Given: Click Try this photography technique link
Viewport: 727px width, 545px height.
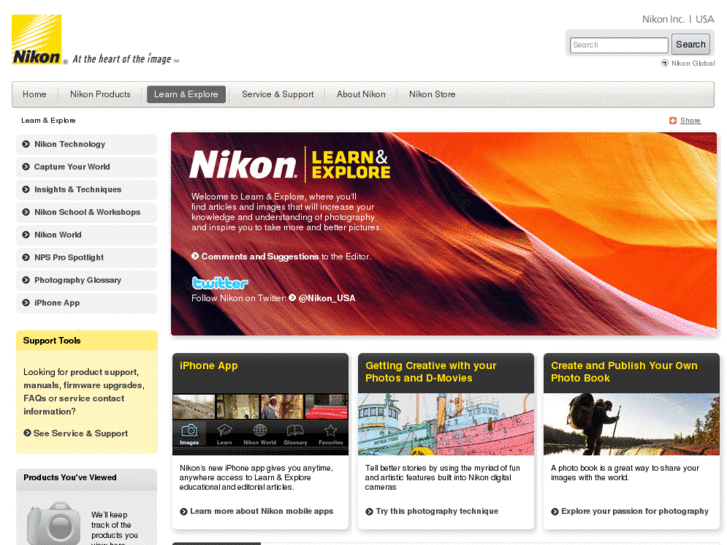Looking at the screenshot, I should pyautogui.click(x=437, y=511).
